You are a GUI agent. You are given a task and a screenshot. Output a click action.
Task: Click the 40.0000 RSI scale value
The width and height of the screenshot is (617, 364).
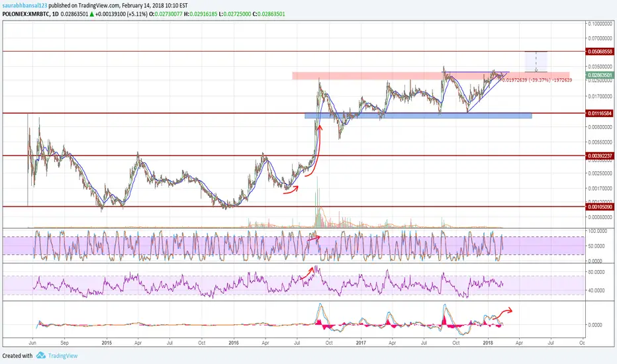[x=596, y=291]
